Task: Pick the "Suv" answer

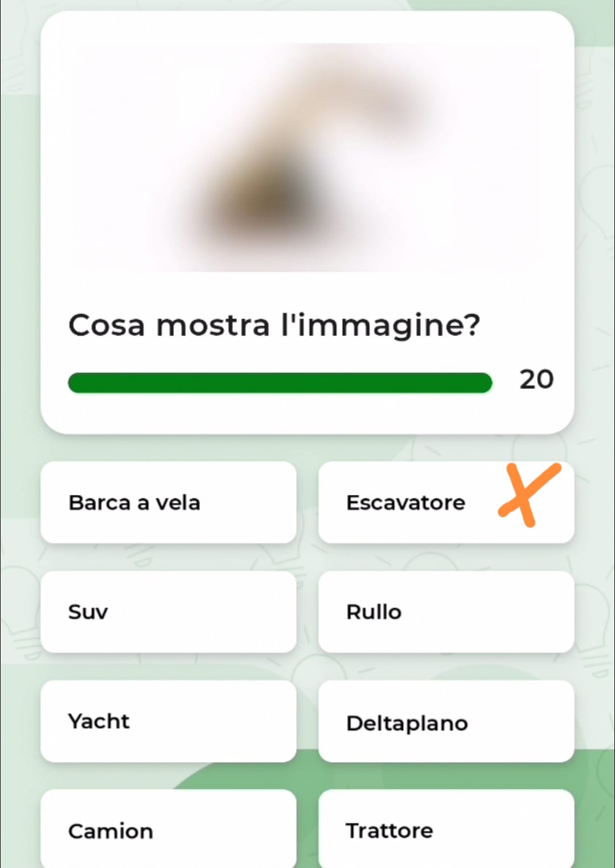Action: [x=169, y=612]
